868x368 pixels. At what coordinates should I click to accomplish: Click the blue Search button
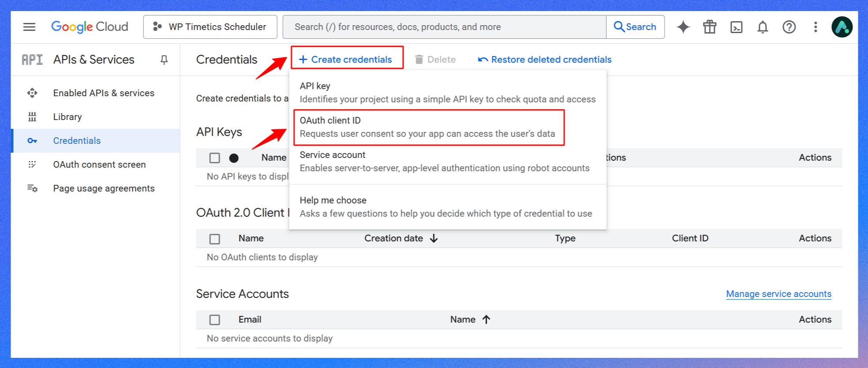pyautogui.click(x=635, y=27)
